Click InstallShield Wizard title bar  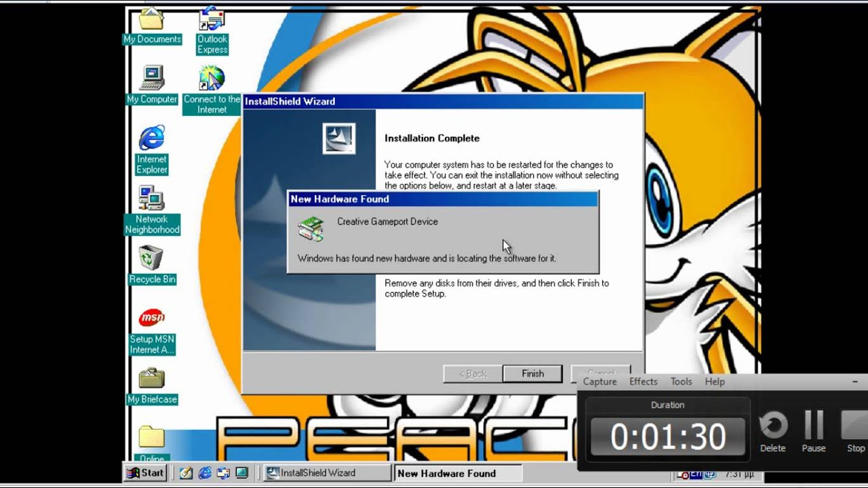pos(442,101)
